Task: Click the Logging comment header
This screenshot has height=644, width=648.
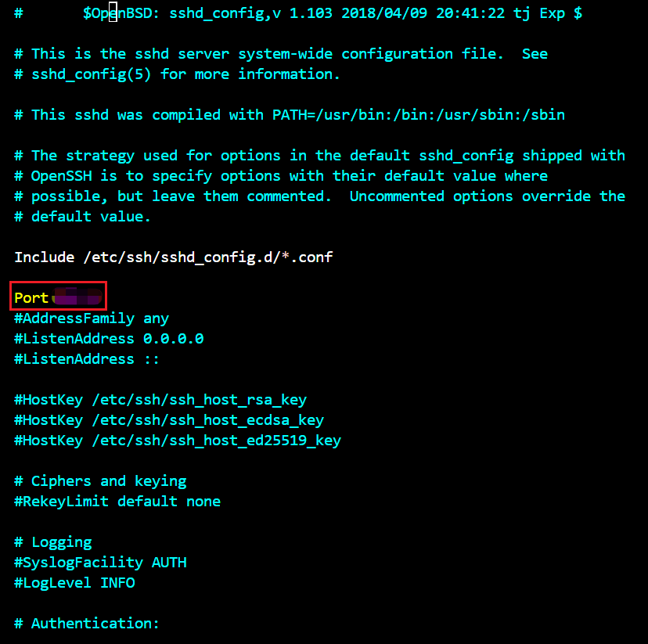Action: (x=53, y=542)
